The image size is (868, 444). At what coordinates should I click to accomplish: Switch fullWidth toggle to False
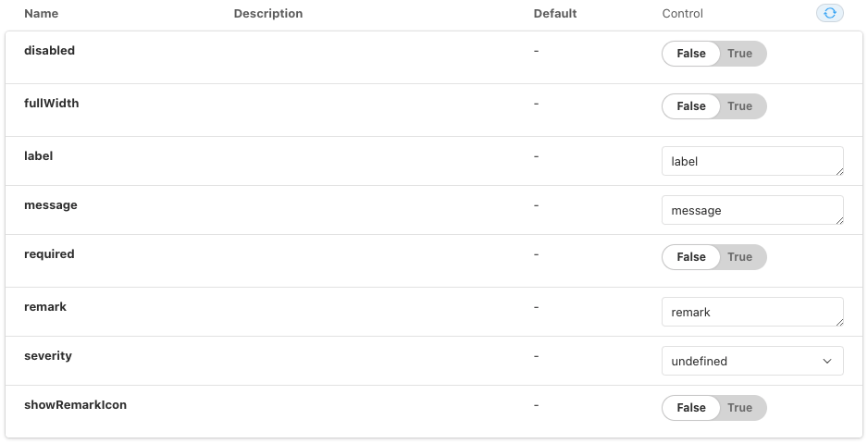pyautogui.click(x=691, y=106)
